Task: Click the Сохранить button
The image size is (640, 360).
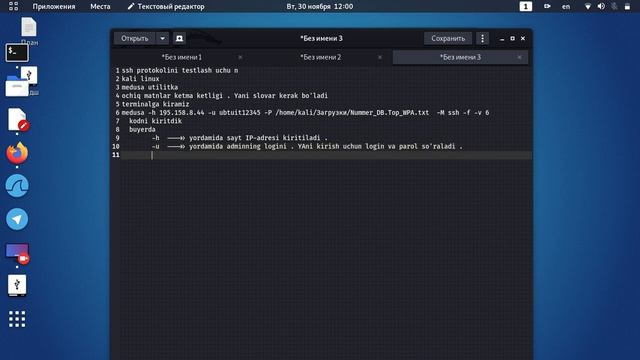Action: [448, 38]
